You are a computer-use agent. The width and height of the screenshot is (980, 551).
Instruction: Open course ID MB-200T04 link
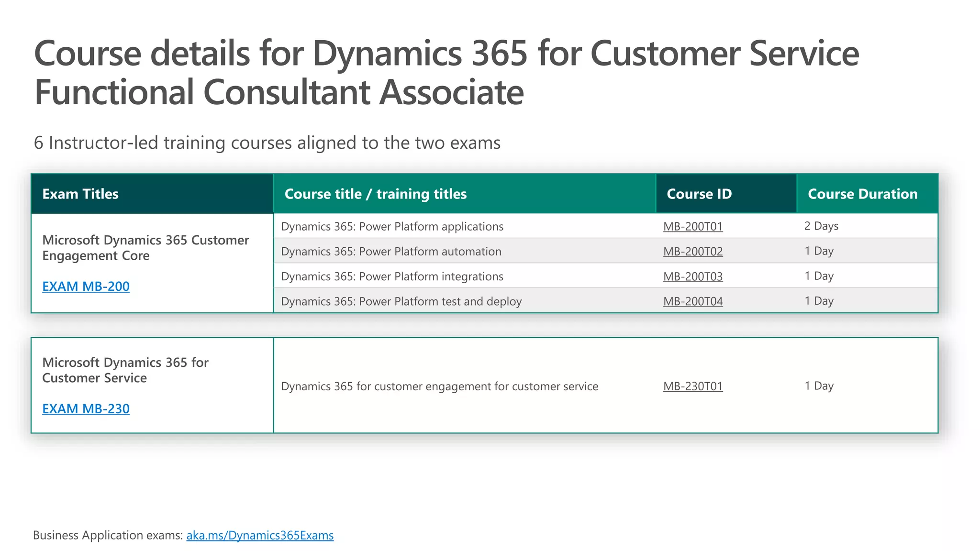coord(693,301)
